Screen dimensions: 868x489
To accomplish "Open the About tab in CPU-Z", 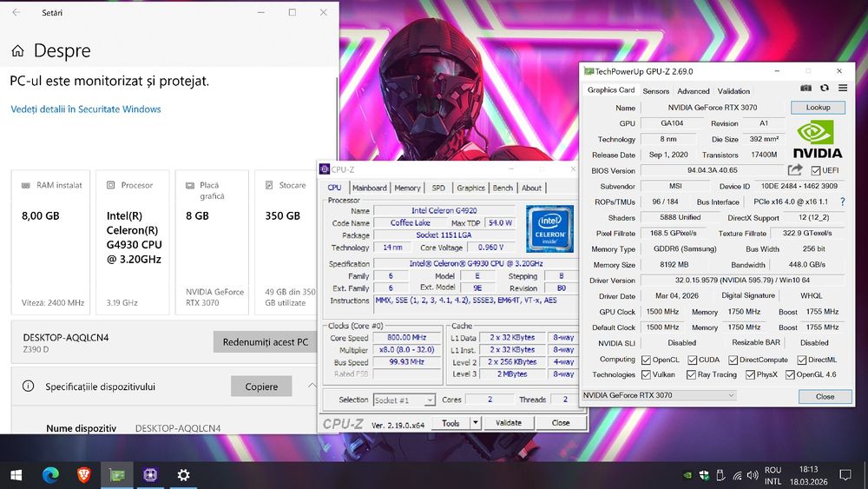I will [531, 188].
